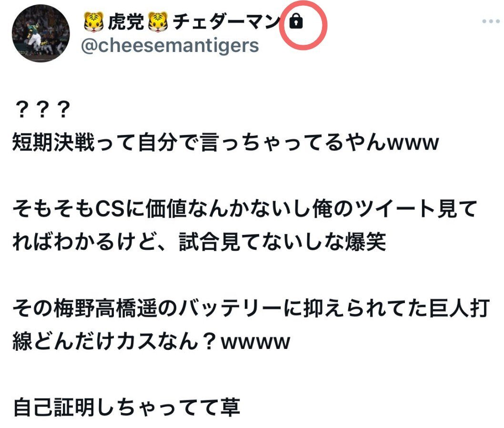Click the line starting with 線どんだけカス

pos(151,341)
